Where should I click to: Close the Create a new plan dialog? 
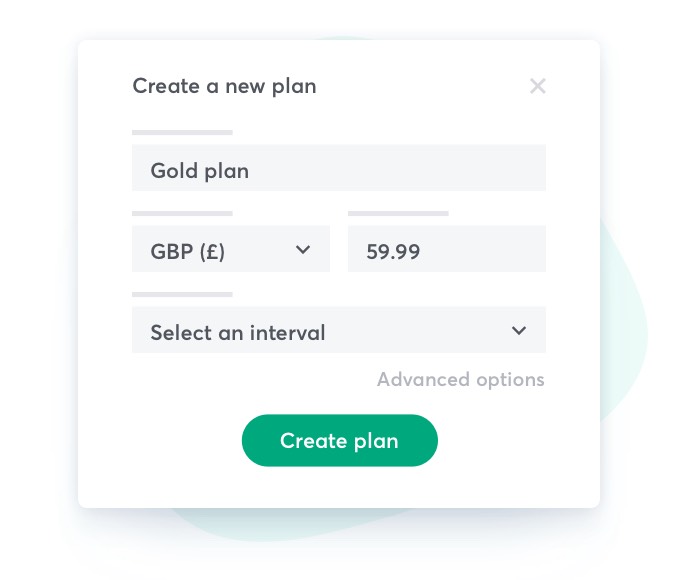(538, 86)
